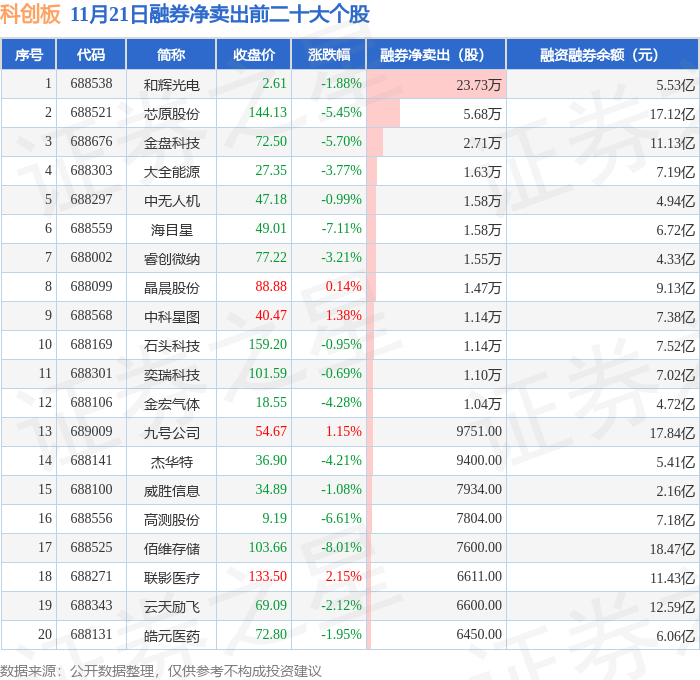Click the 18.47亿 balance value
This screenshot has height=680, width=700.
tap(672, 549)
